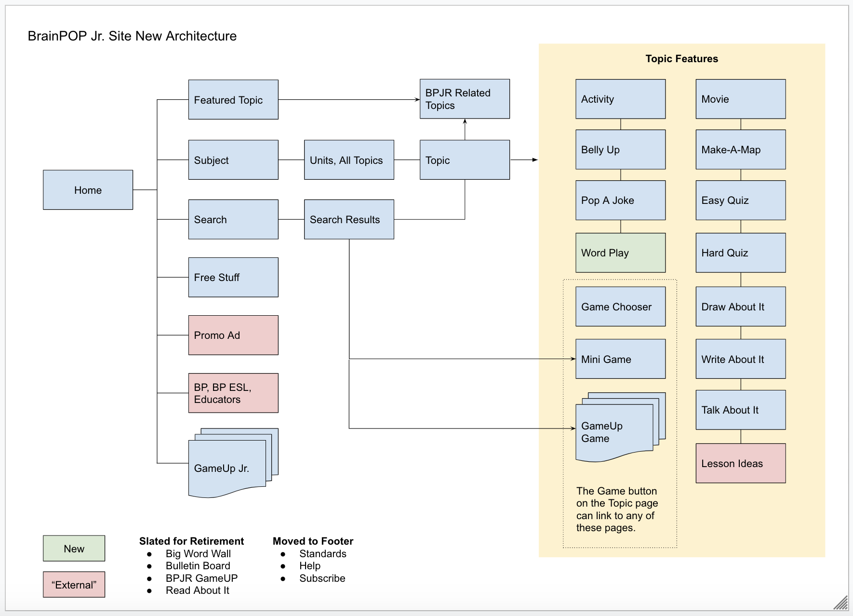Click the green New legend swatch
The width and height of the screenshot is (853, 616).
coord(74,549)
